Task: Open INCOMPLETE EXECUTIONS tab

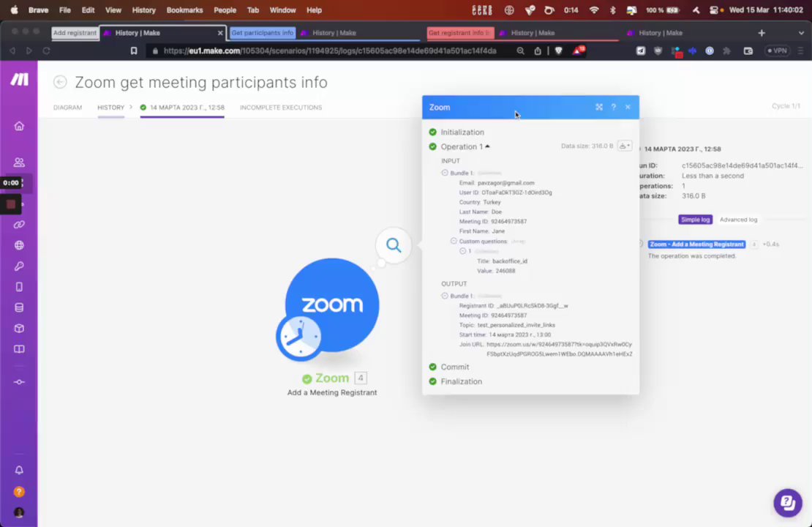Action: point(281,108)
